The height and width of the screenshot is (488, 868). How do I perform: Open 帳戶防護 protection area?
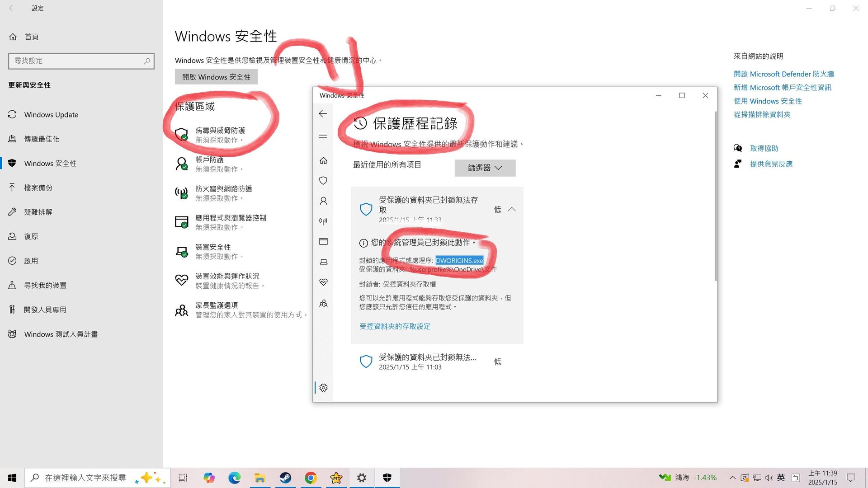pyautogui.click(x=209, y=164)
